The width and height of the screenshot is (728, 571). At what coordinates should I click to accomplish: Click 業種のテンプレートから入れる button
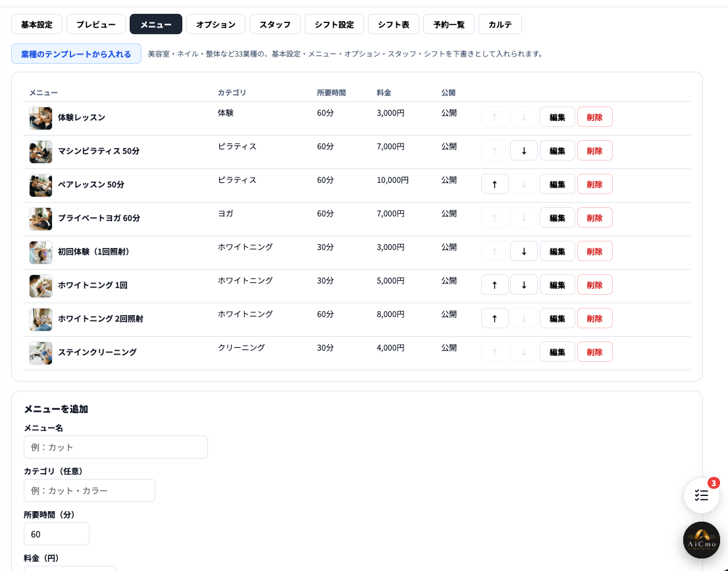coord(76,54)
